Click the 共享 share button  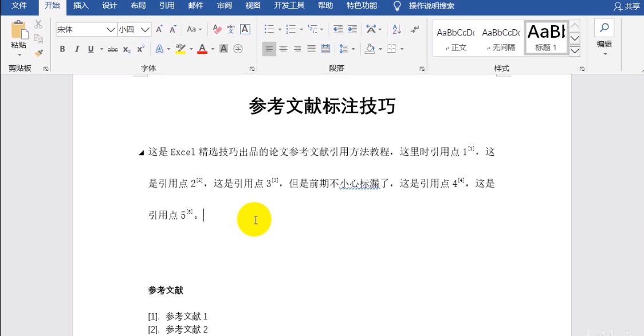coord(627,6)
